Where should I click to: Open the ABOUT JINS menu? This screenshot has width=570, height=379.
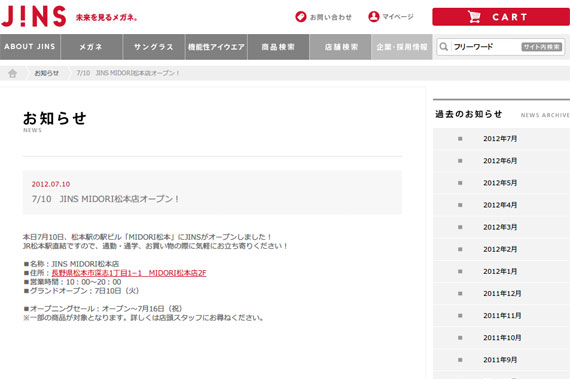pos(30,47)
